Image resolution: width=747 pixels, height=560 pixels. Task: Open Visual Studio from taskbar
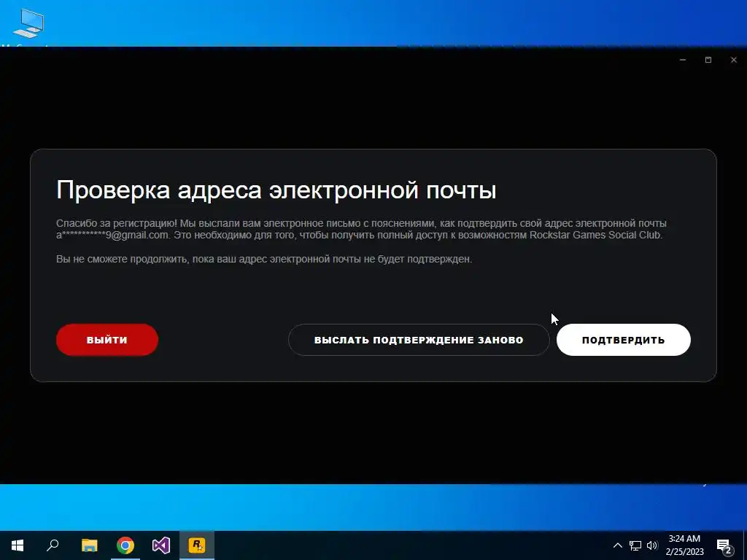(x=161, y=545)
